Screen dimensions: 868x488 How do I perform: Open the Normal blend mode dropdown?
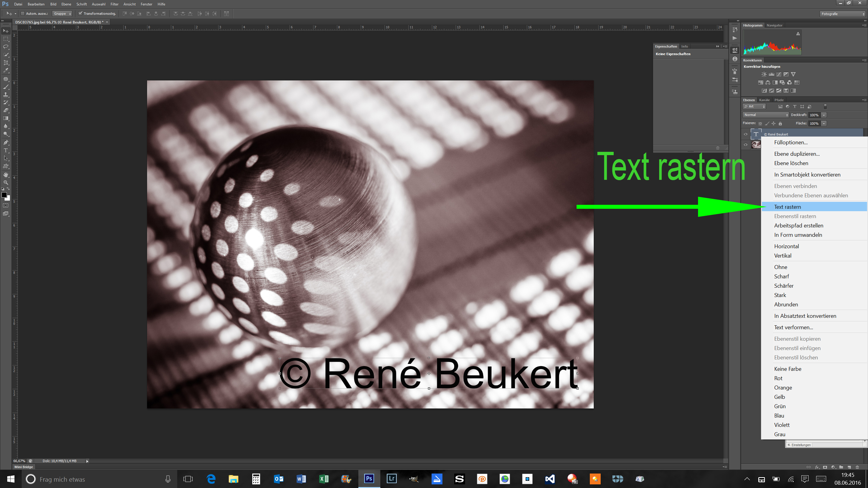tap(766, 115)
